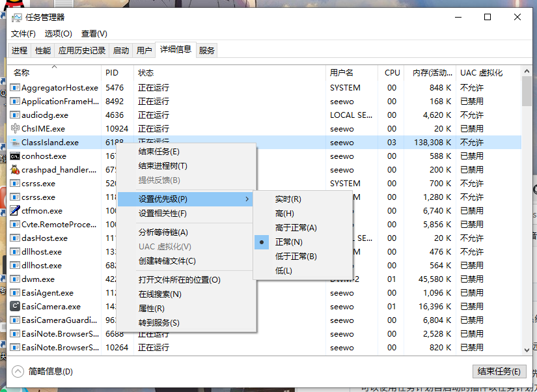Click the scrollbar up arrow

click(527, 71)
